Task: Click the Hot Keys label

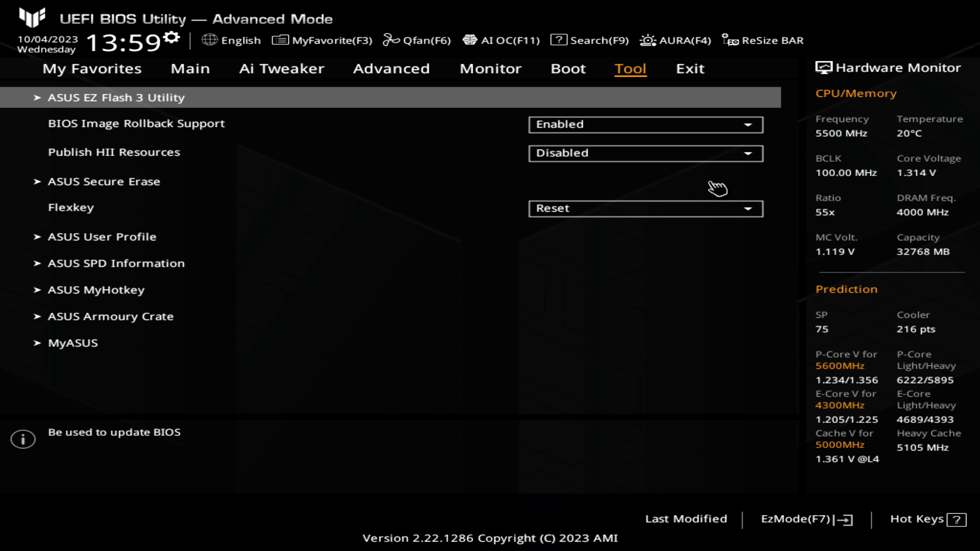Action: [x=917, y=519]
